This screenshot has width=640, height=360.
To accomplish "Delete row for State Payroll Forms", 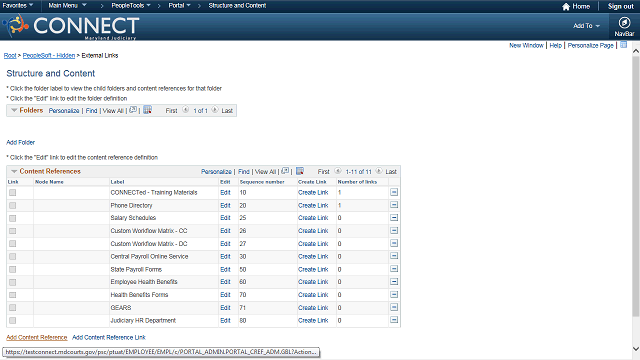I will click(394, 269).
